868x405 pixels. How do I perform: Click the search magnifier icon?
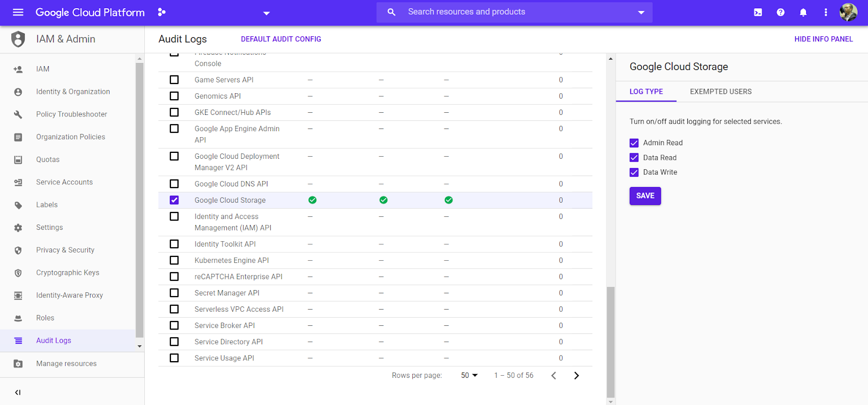pos(391,12)
